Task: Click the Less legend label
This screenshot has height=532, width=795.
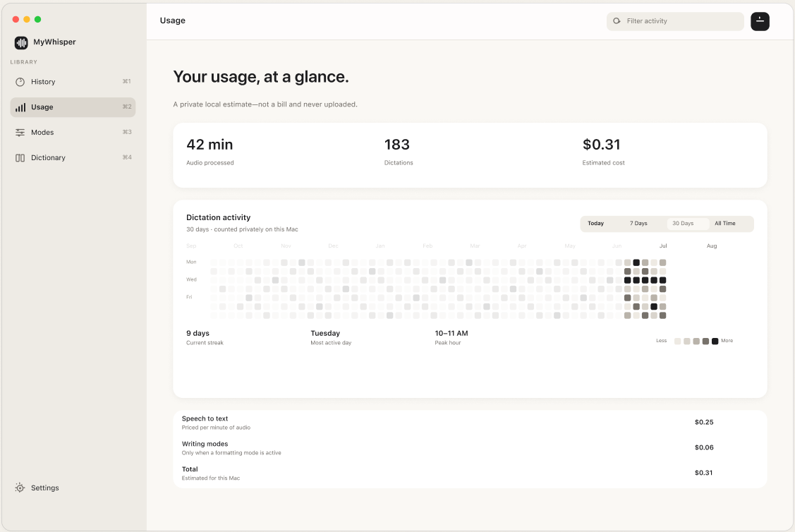Action: click(x=661, y=341)
